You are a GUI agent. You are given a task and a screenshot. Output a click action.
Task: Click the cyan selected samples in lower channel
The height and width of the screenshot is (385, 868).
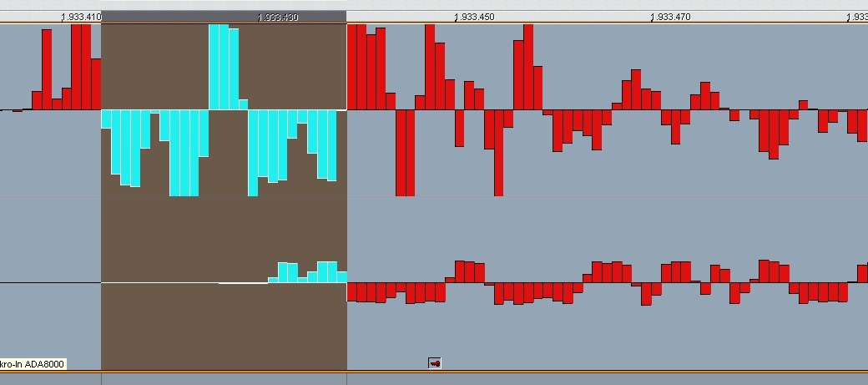pos(308,272)
